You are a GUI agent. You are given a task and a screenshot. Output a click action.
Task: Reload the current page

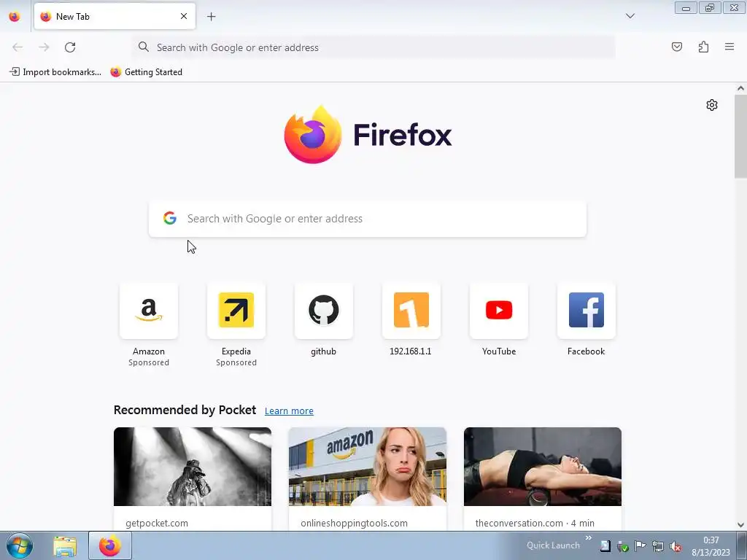coord(70,47)
